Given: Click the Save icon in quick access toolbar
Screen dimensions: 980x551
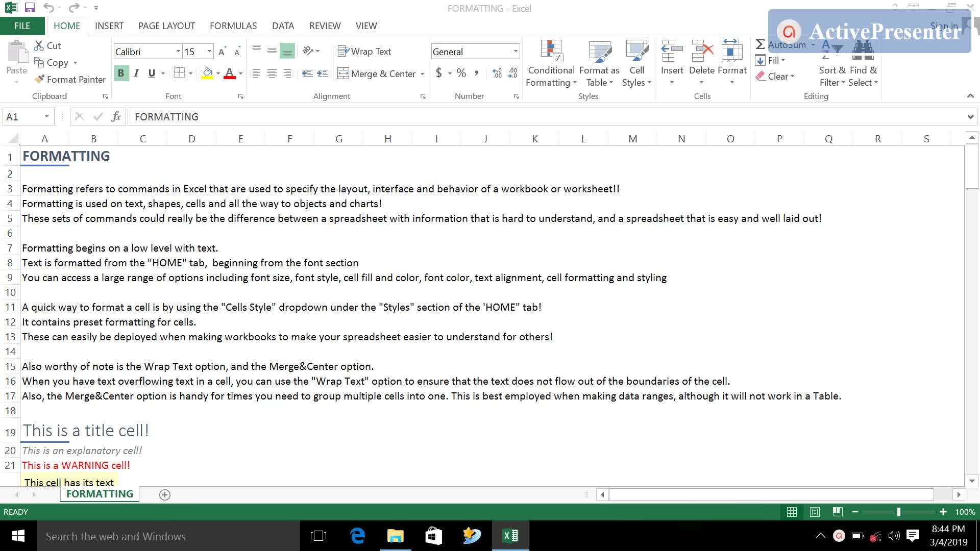Looking at the screenshot, I should point(30,8).
